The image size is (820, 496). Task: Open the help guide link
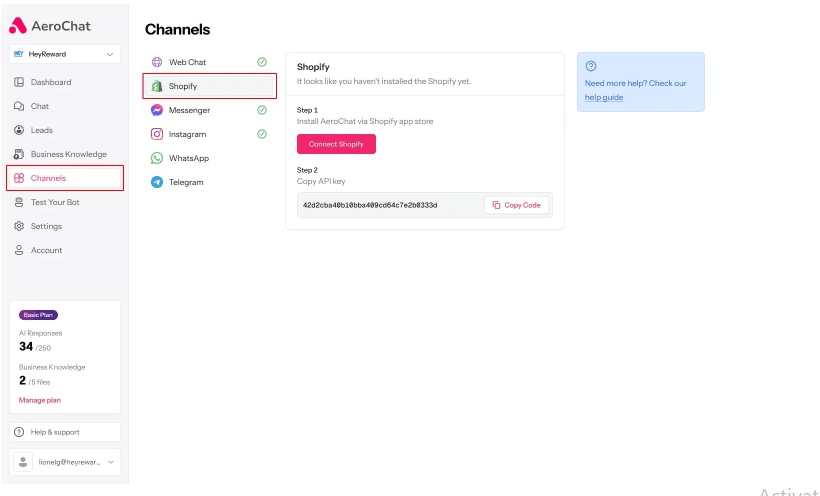coord(603,97)
